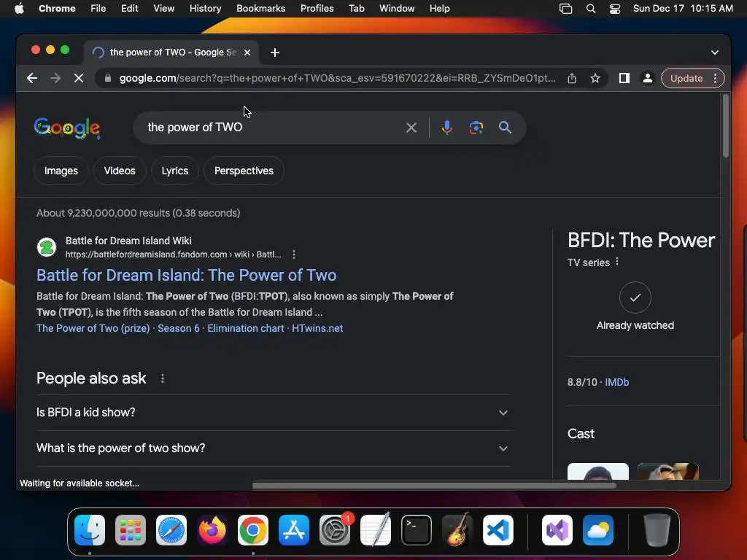Stop loading the page
The height and width of the screenshot is (560, 747).
[x=79, y=78]
